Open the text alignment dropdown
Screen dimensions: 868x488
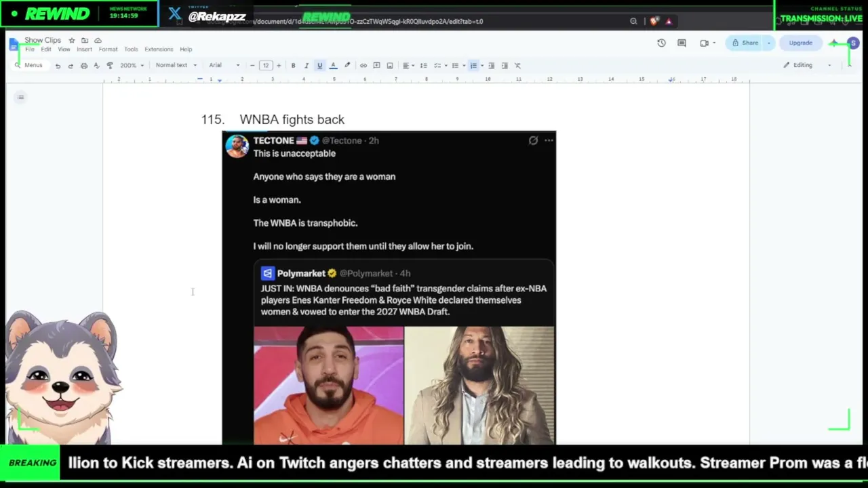tap(408, 66)
